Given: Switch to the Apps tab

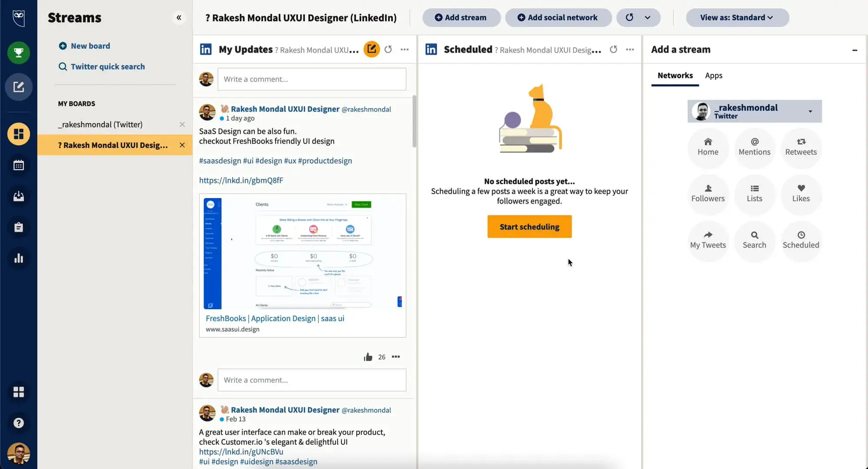Looking at the screenshot, I should click(x=713, y=76).
